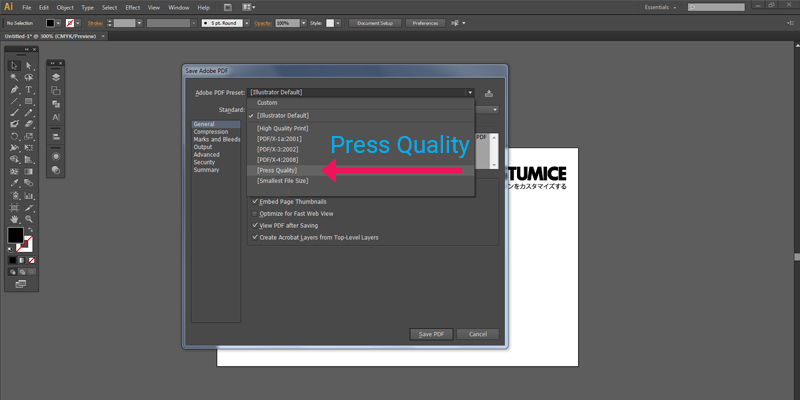Select the Selection tool (black arrow)
This screenshot has width=800, height=400.
[x=14, y=66]
